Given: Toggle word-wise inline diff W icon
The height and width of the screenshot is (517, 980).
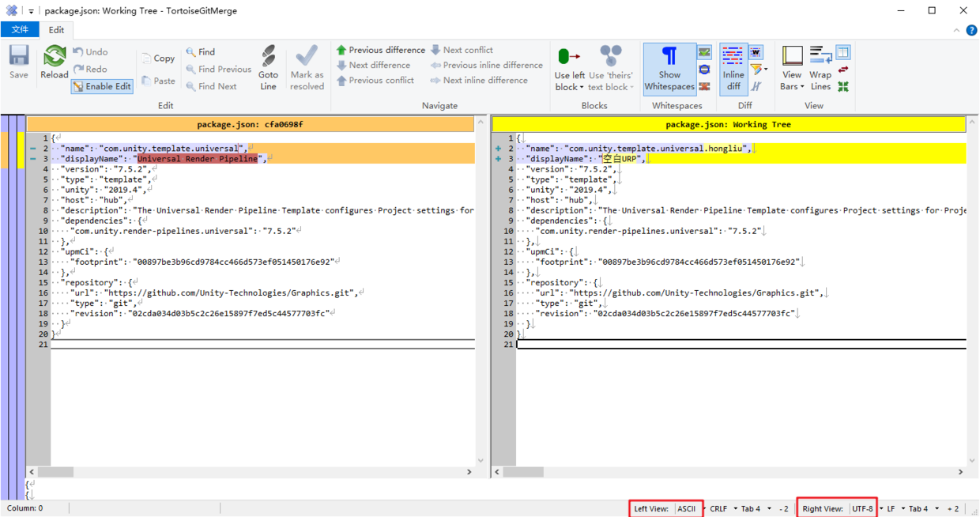Looking at the screenshot, I should [x=756, y=52].
